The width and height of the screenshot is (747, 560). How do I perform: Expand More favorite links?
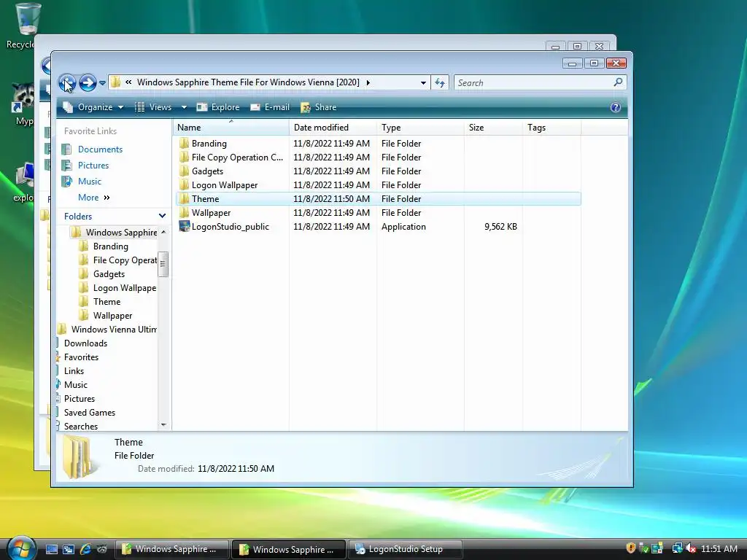pyautogui.click(x=94, y=198)
